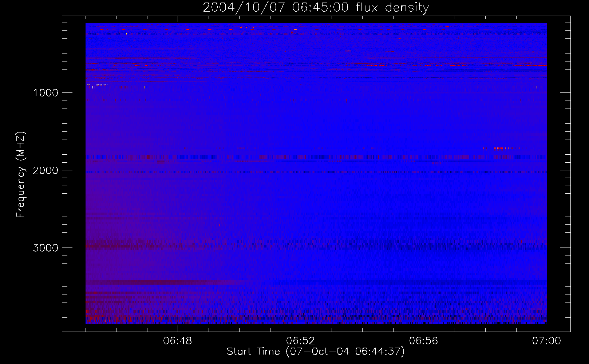Click the '07:00' time tick label
Viewport: 589px width, 364px height.
pyautogui.click(x=546, y=341)
